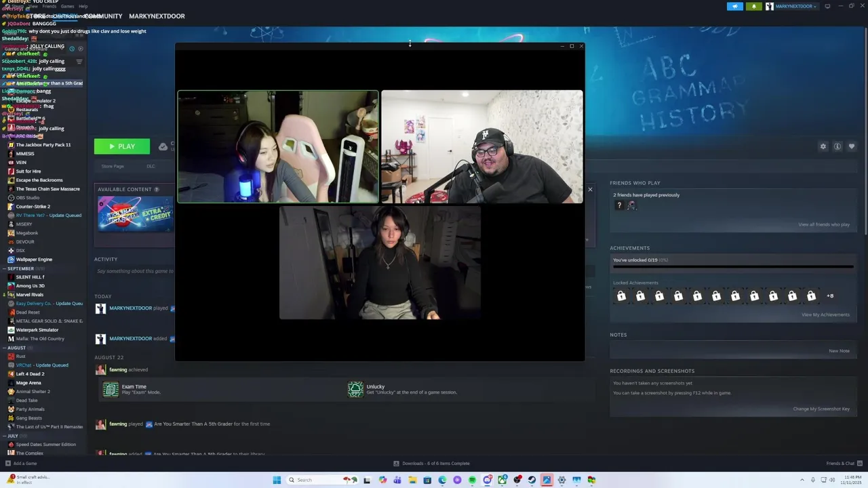Open the library filter options icon
Image resolution: width=868 pixels, height=488 pixels.
pos(79,62)
